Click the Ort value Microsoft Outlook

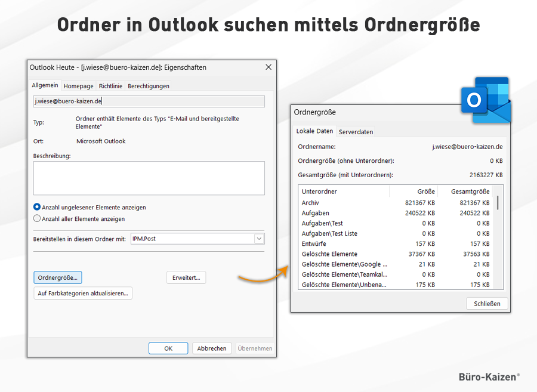(101, 141)
